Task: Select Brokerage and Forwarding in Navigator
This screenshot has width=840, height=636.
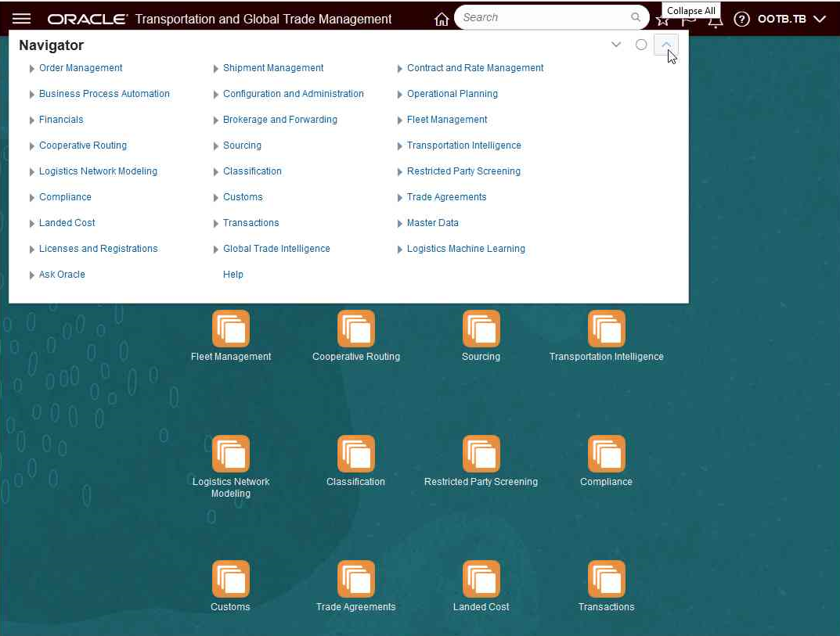Action: (280, 120)
